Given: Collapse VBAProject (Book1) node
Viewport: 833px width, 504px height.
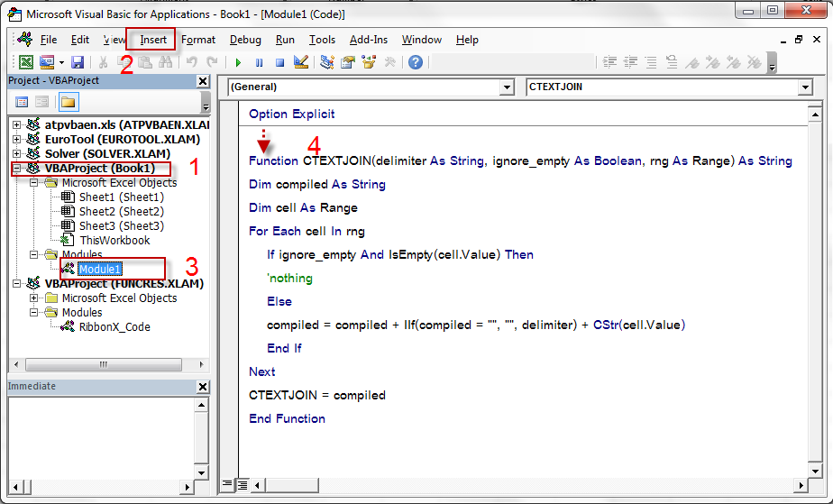Looking at the screenshot, I should (17, 169).
